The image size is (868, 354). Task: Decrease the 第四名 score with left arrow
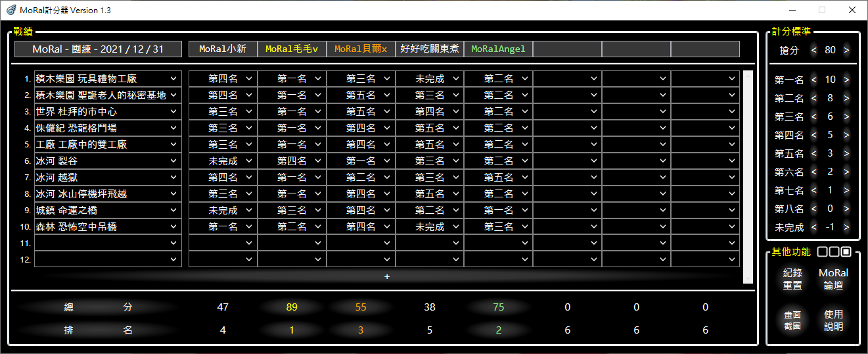click(814, 135)
